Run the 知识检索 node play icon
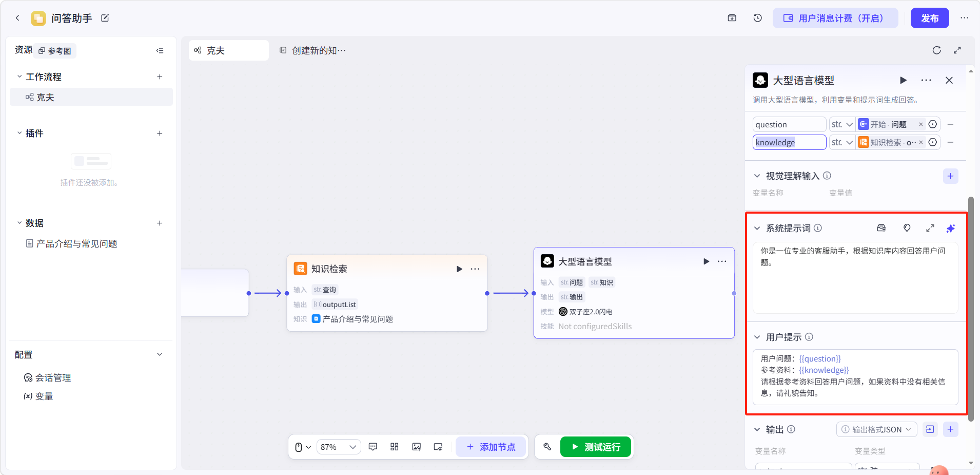The width and height of the screenshot is (980, 475). 459,269
